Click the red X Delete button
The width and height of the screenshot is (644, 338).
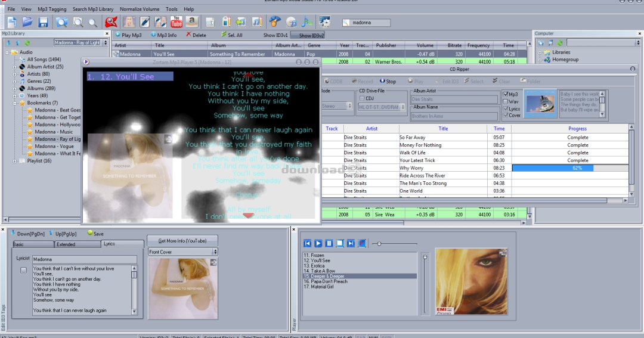pos(196,35)
